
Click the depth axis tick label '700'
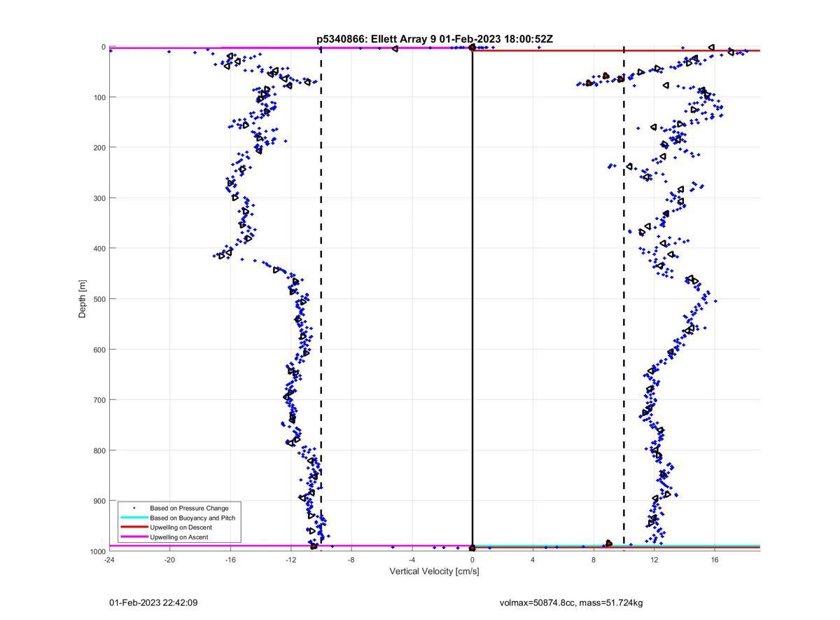tap(99, 400)
